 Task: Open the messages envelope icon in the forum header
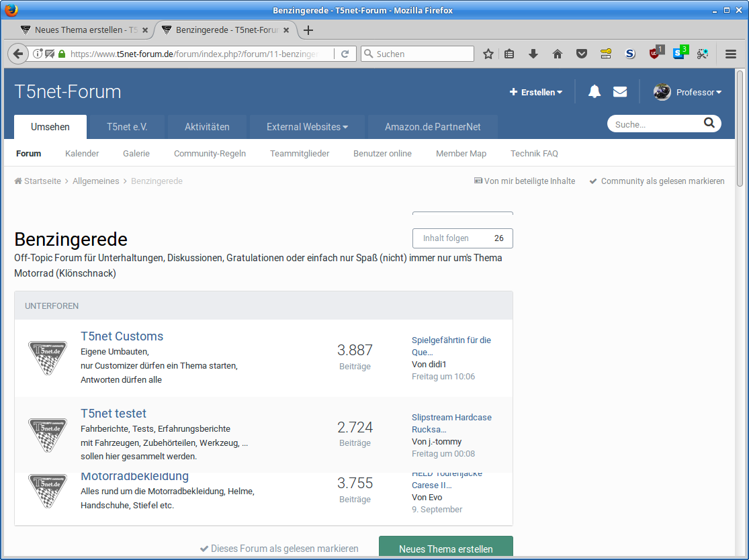tap(619, 92)
